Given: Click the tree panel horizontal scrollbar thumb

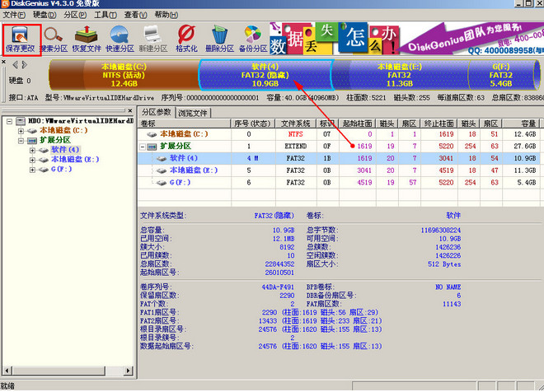Looking at the screenshot, I should 59,370.
